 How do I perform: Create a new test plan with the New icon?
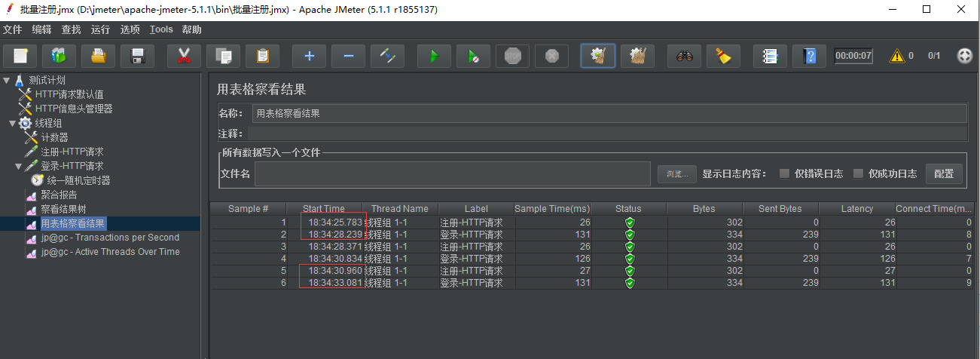[20, 56]
